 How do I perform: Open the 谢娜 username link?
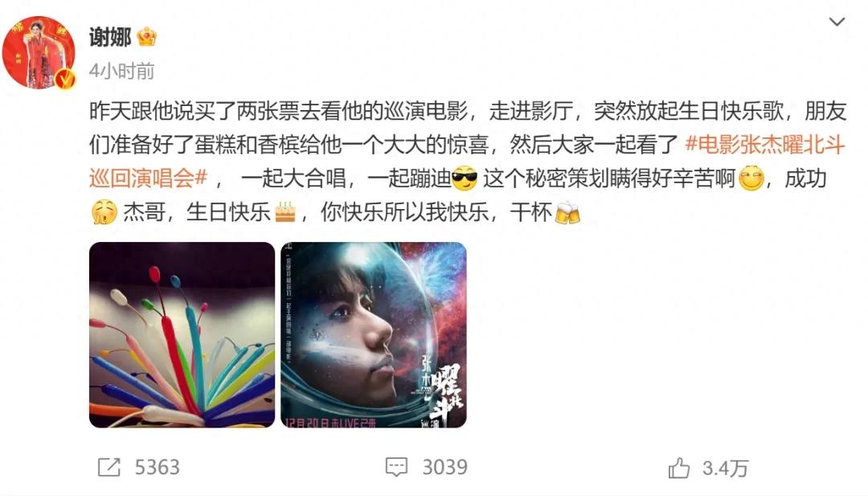[x=110, y=38]
